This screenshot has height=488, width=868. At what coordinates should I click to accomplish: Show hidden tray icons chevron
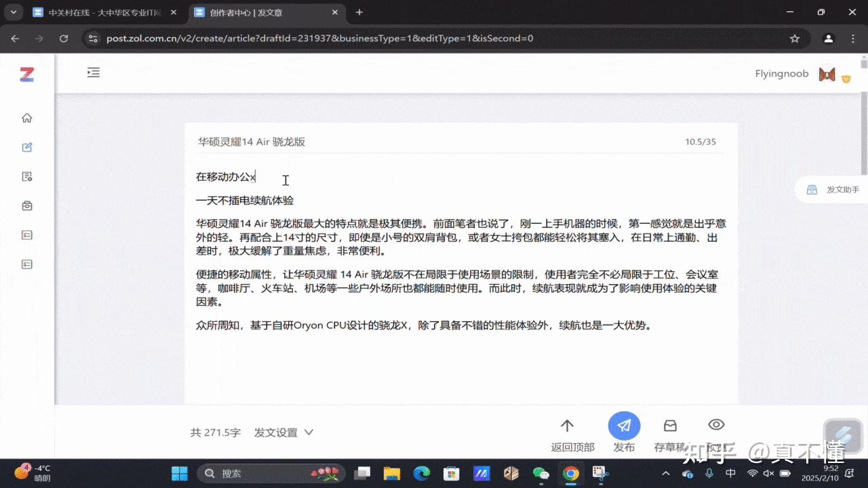[667, 473]
